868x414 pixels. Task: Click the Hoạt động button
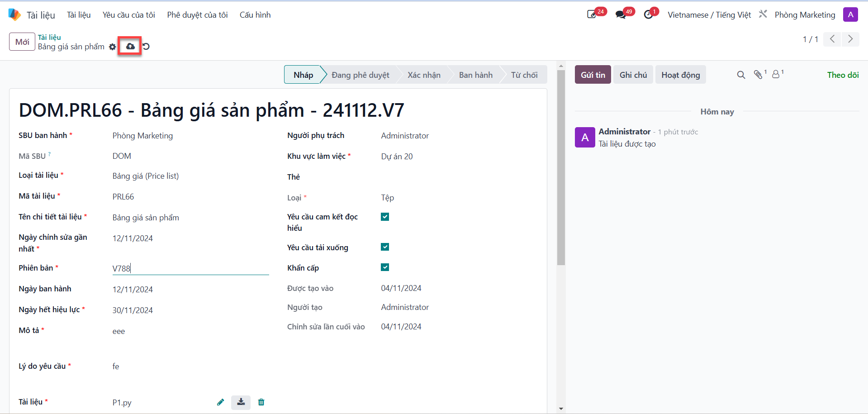pos(681,75)
